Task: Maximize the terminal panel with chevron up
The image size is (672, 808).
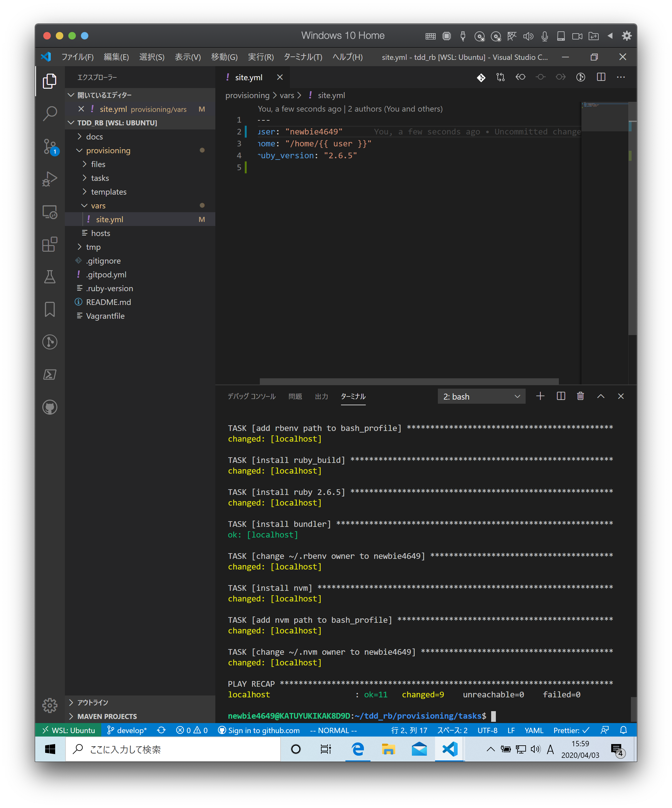Action: click(601, 396)
